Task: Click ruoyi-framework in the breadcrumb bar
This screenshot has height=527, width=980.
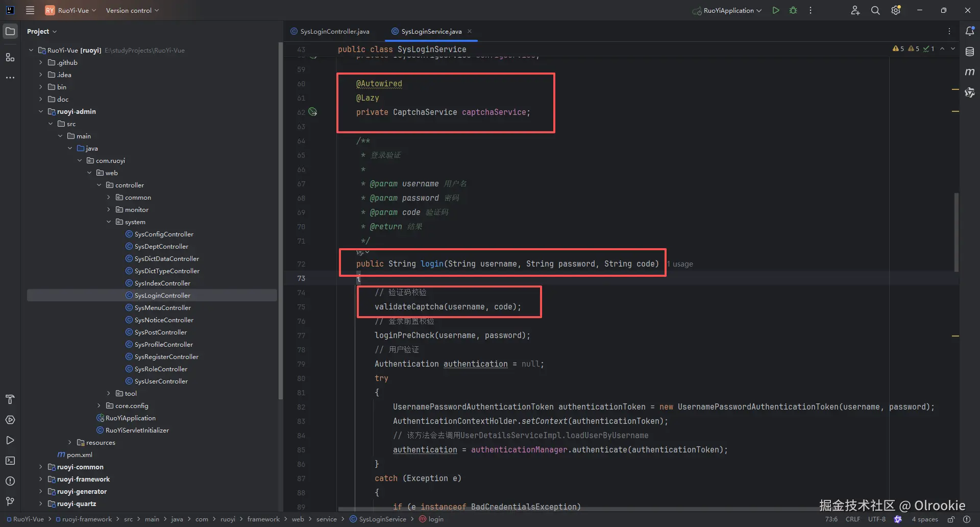Action: [84, 519]
